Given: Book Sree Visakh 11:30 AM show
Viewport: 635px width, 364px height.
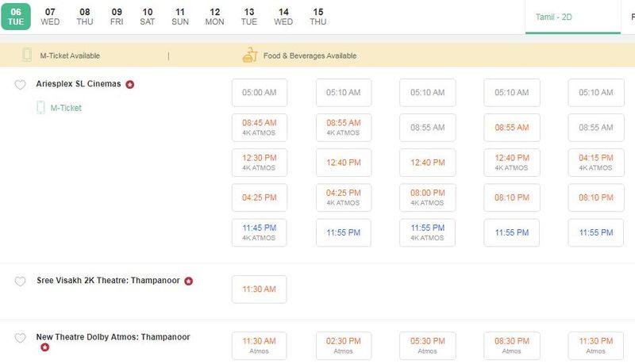Looking at the screenshot, I should 259,289.
